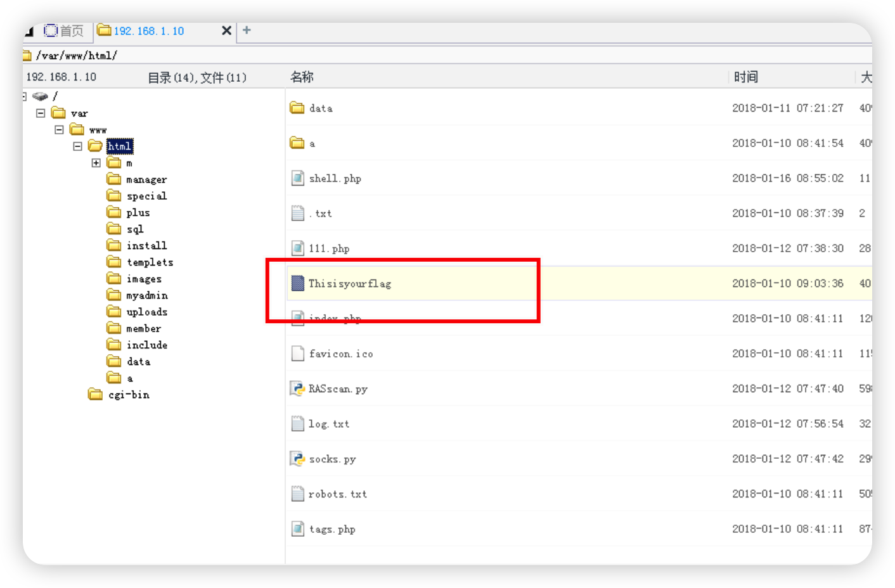Click the sql folder icon in tree

pyautogui.click(x=114, y=229)
